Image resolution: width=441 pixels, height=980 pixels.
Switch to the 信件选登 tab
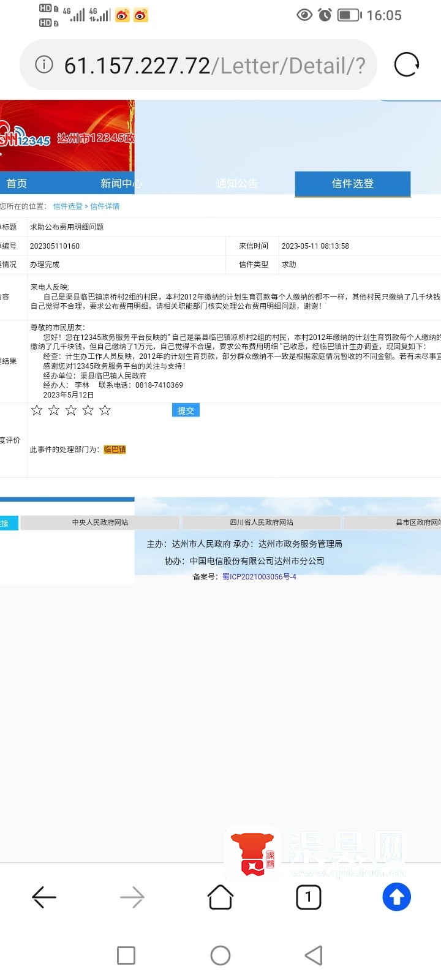tap(353, 184)
